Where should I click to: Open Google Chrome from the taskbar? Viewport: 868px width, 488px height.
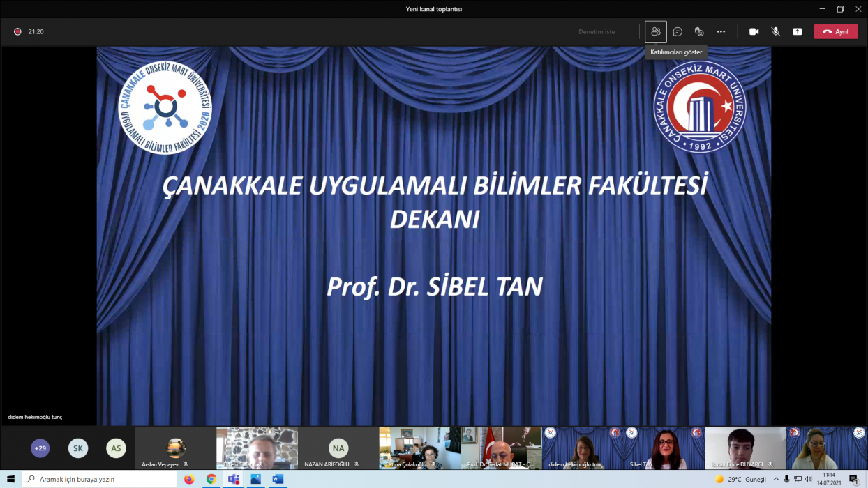(x=211, y=479)
